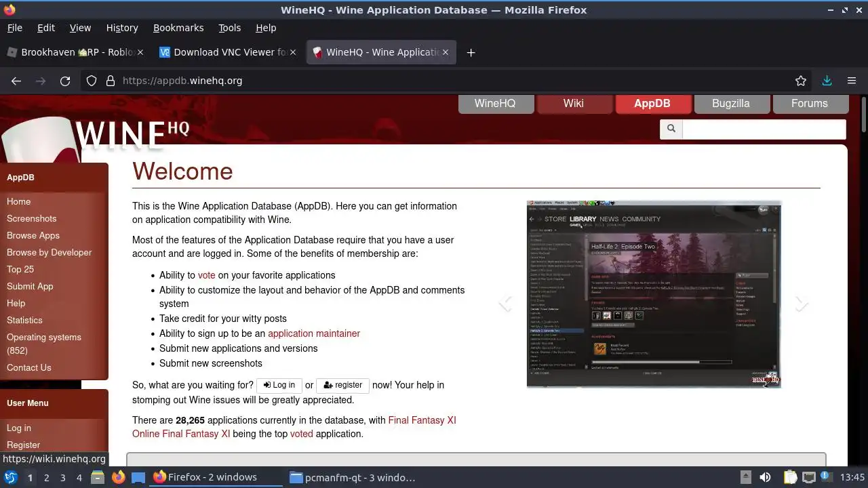Open the Tools menu
Screen dimensions: 868x488
pos(229,28)
